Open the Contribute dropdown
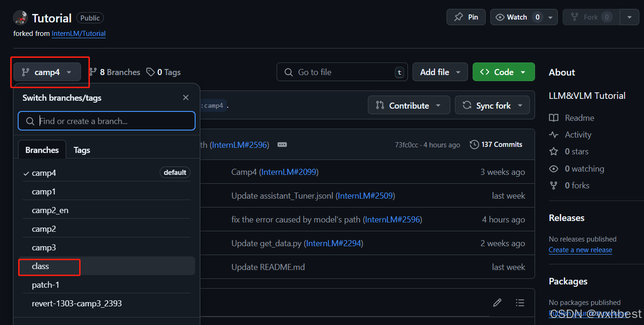The image size is (644, 325). 409,105
